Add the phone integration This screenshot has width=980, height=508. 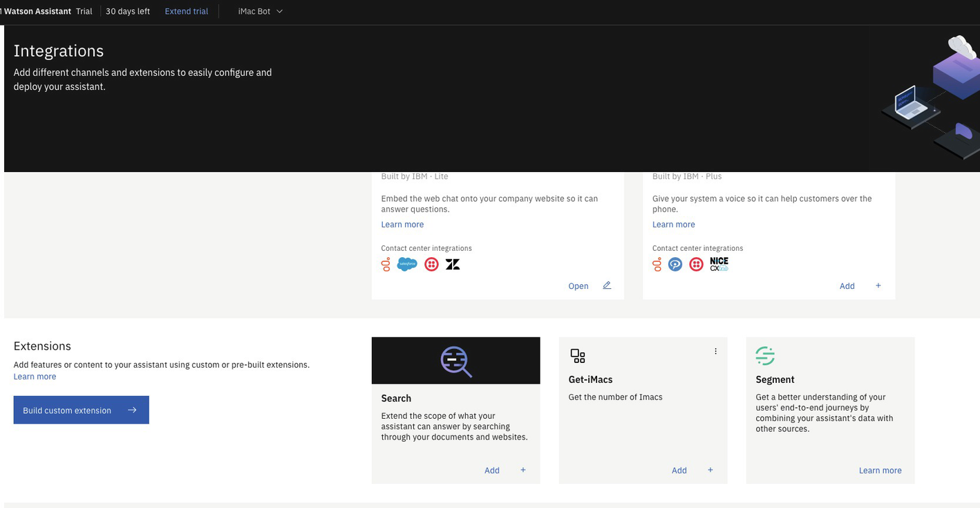847,286
